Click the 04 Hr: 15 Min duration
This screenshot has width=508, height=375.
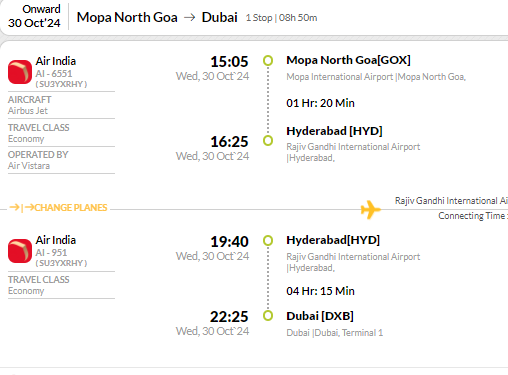320,291
